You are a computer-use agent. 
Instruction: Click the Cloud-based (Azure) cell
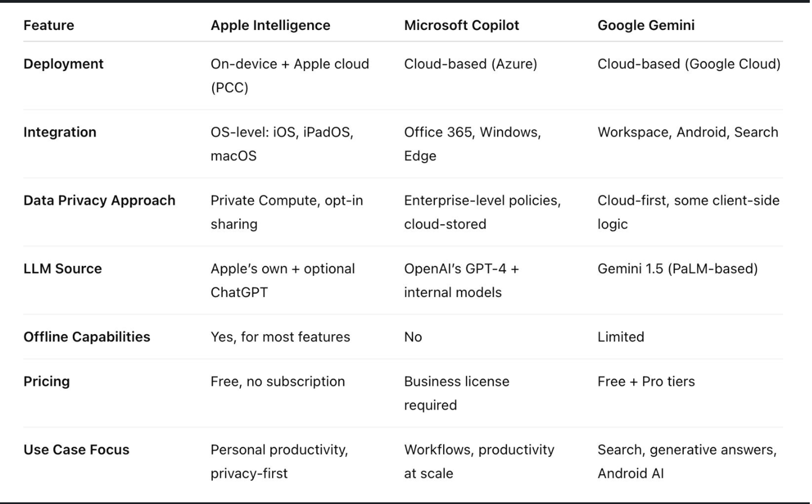pyautogui.click(x=470, y=64)
